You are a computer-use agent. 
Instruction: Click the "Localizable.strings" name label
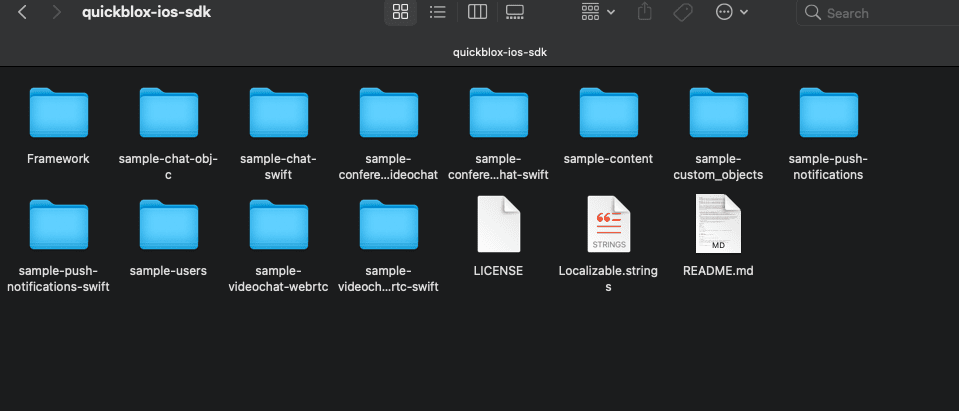(x=609, y=279)
